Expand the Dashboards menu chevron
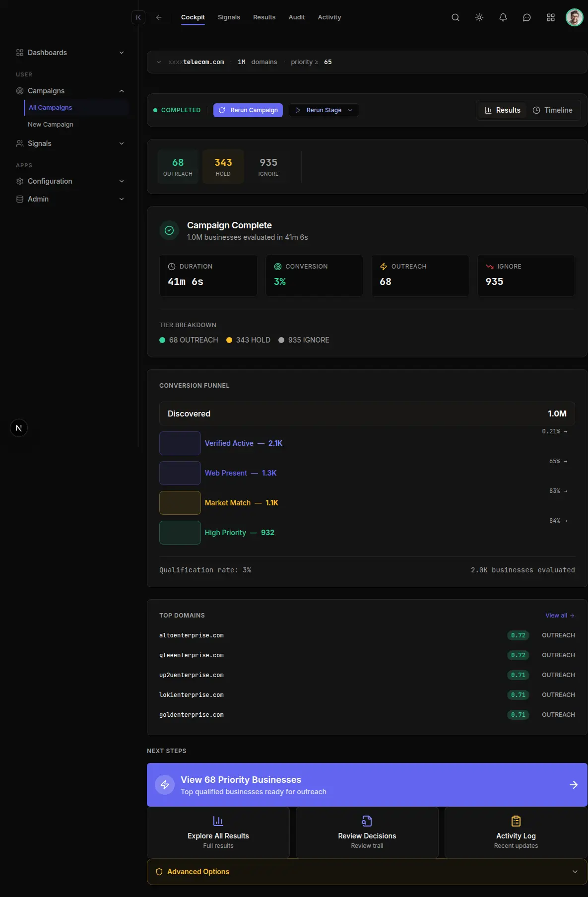The image size is (588, 897). (x=122, y=53)
